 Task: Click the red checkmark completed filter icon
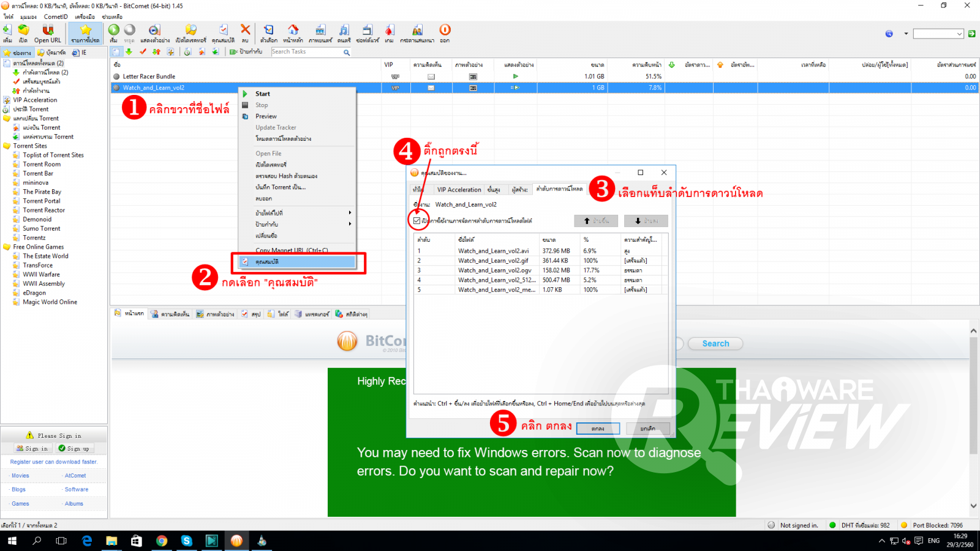tap(143, 52)
